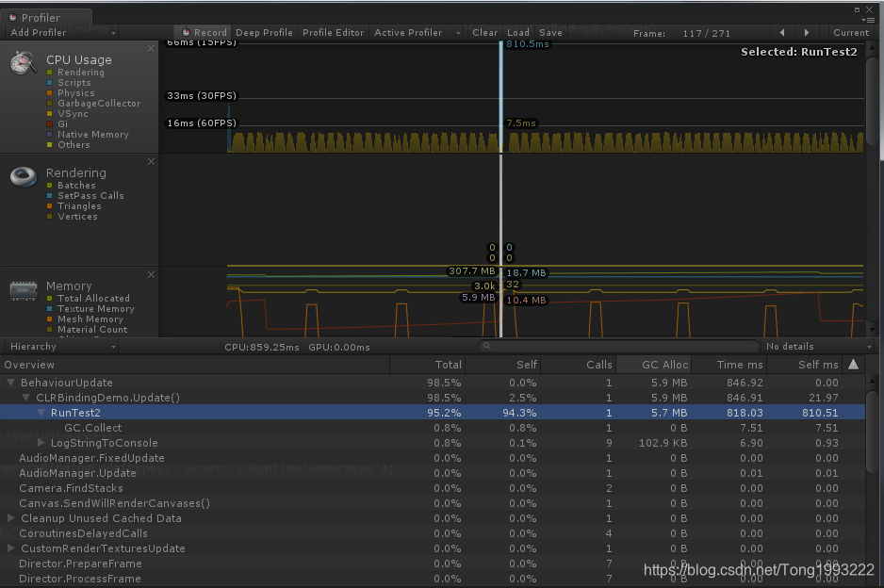The image size is (884, 588).
Task: Click the Rendering module torus icon
Action: tap(24, 176)
